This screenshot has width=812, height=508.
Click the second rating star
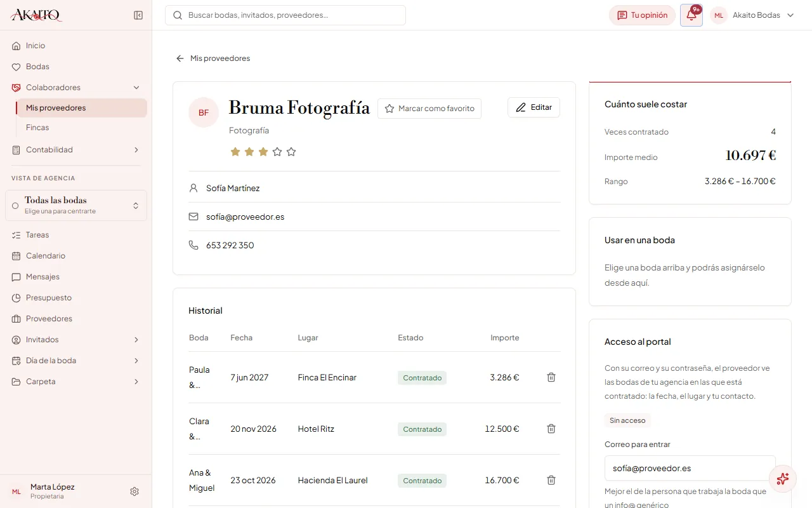pyautogui.click(x=249, y=152)
